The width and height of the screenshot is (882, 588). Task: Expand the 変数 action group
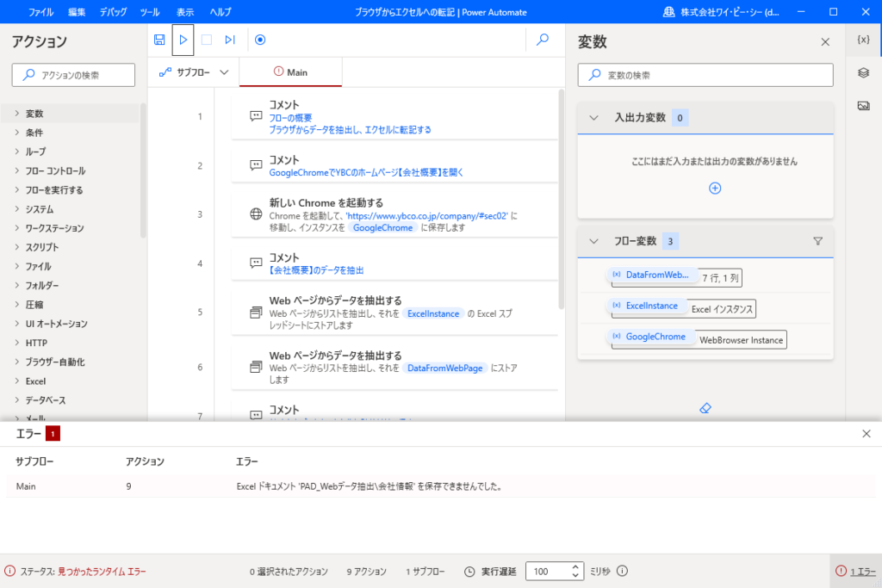pos(17,114)
